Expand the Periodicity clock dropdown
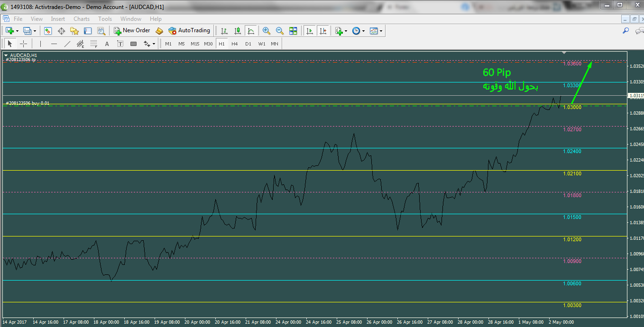The image size is (644, 327). pyautogui.click(x=364, y=31)
